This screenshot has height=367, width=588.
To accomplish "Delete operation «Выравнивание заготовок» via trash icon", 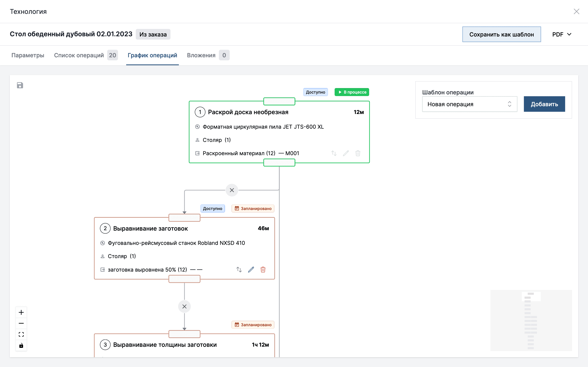I will click(x=263, y=269).
